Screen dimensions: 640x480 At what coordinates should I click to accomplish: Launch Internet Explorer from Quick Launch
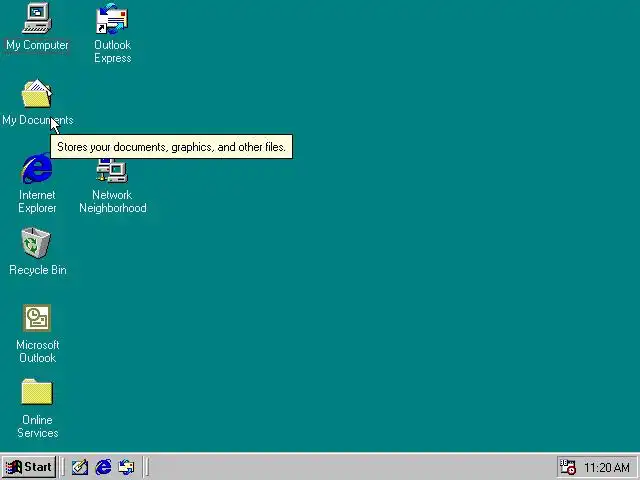tap(103, 467)
